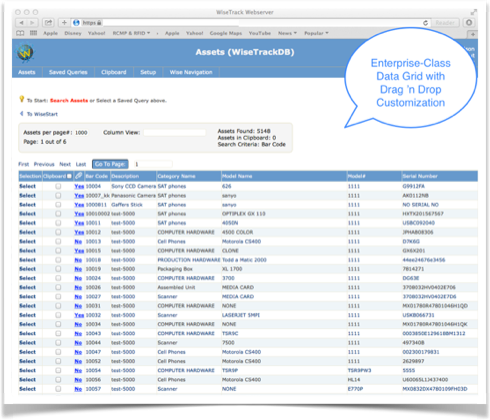Sort by Bar Code column header
Viewport: 490px width, 420px height.
coord(97,176)
